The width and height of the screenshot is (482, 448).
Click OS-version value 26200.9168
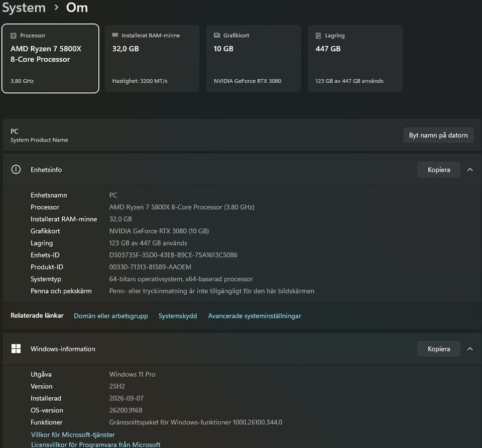pyautogui.click(x=126, y=410)
